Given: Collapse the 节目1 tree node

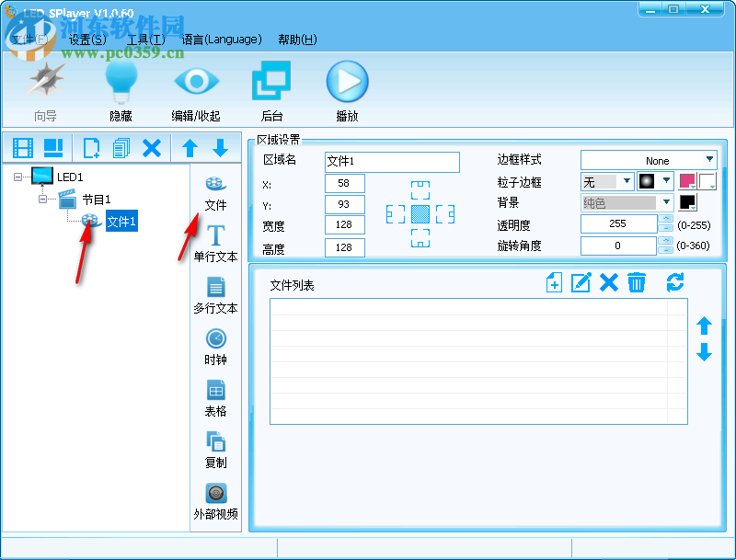Looking at the screenshot, I should pyautogui.click(x=44, y=198).
